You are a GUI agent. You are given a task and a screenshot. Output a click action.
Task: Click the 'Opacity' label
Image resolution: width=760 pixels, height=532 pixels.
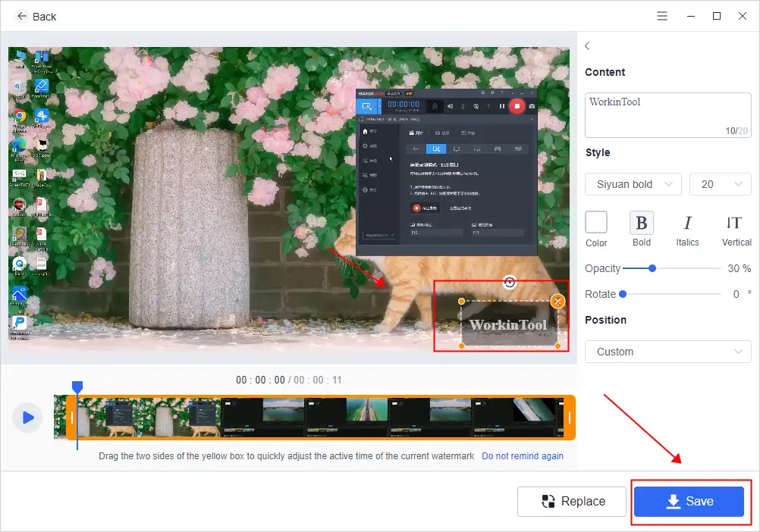[602, 269]
